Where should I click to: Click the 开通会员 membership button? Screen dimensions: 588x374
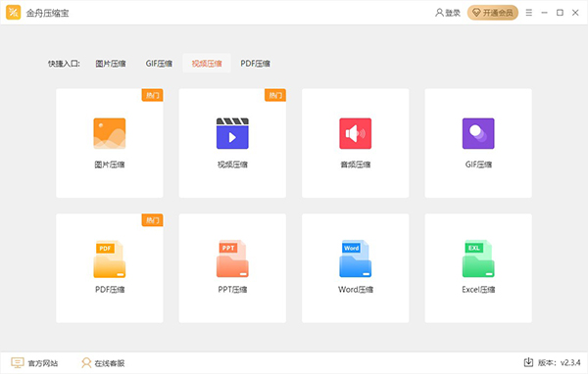click(x=493, y=13)
